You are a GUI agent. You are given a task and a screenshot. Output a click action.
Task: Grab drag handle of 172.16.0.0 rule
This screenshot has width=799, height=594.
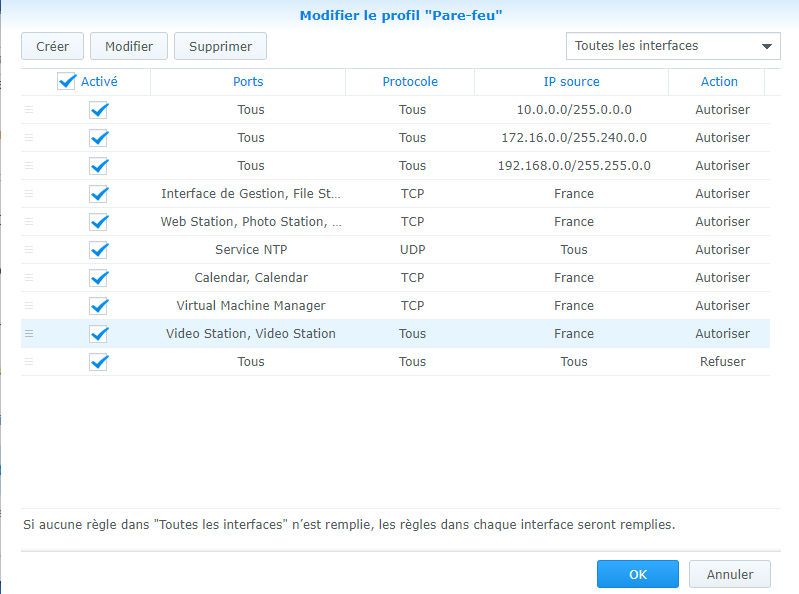[29, 138]
